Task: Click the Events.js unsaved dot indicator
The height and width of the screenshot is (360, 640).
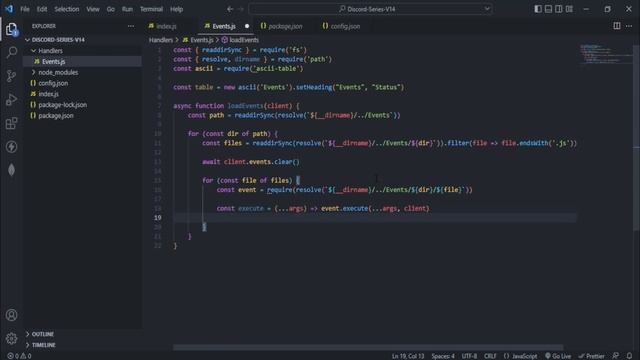Action: click(247, 26)
